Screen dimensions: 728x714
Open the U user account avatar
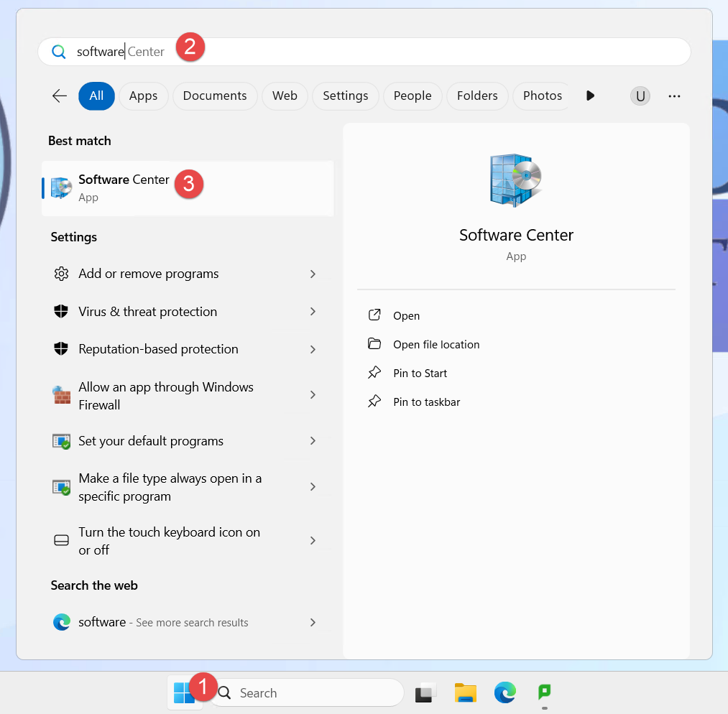pos(640,96)
